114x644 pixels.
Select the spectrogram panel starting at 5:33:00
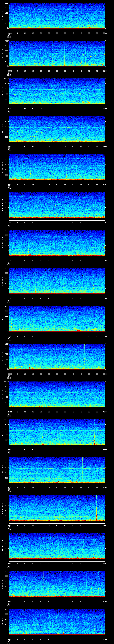[57, 167]
